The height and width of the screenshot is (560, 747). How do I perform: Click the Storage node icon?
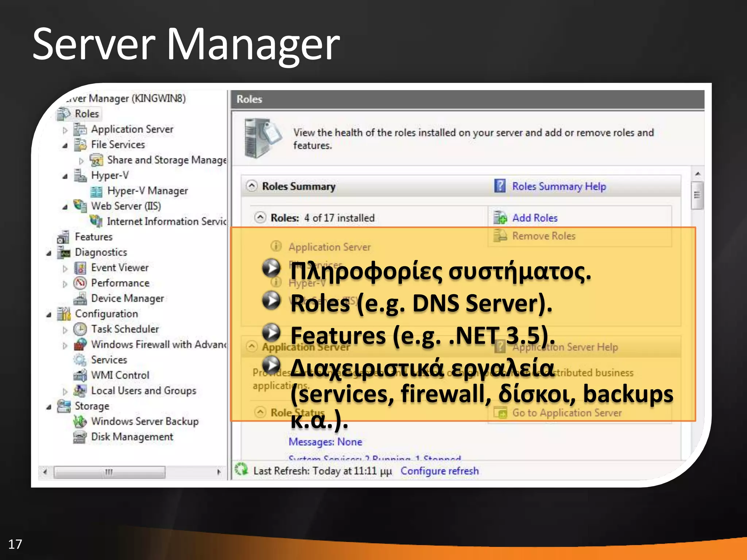64,406
